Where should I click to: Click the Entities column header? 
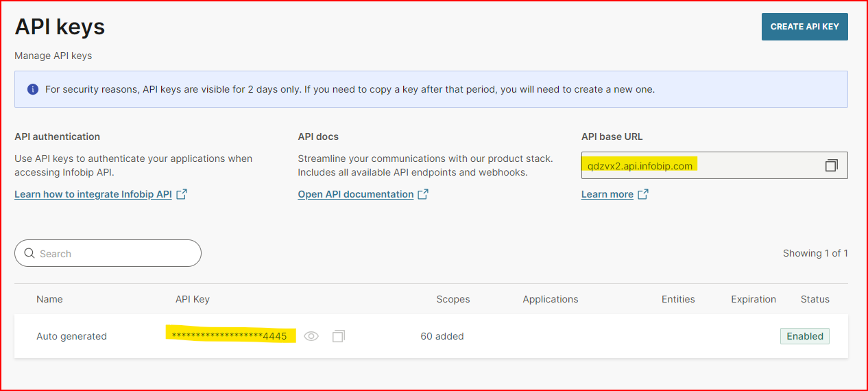[x=678, y=299]
